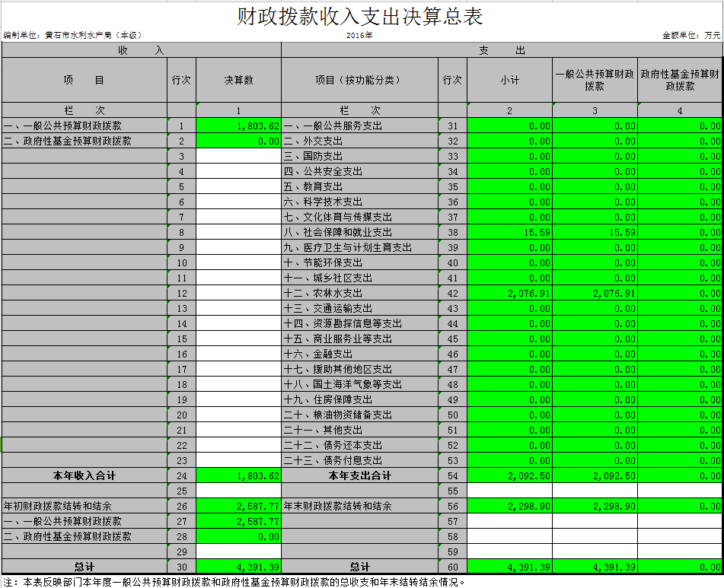724x588 pixels.
Task: Click the 总计 cell in income section
Action: (x=85, y=567)
